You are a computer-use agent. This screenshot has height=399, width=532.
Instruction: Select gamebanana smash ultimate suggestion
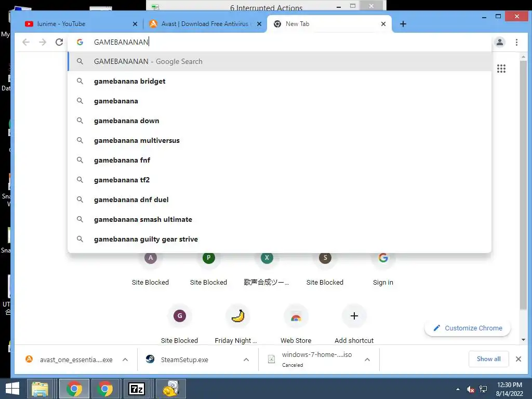tap(280, 219)
